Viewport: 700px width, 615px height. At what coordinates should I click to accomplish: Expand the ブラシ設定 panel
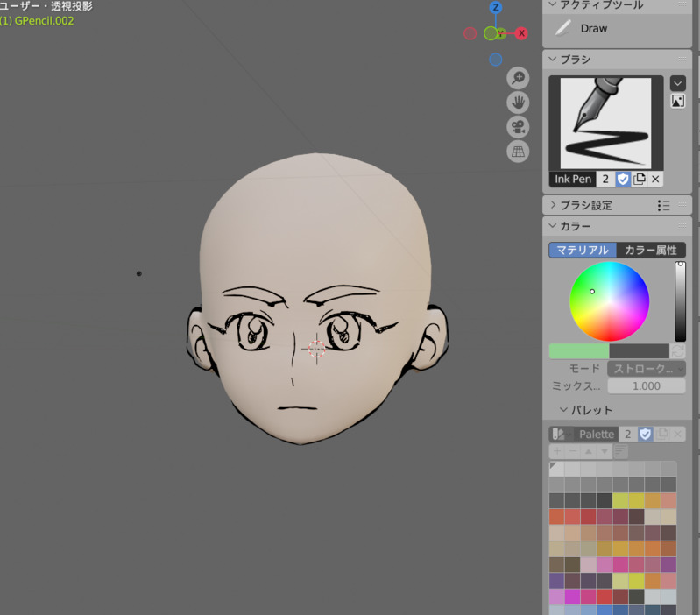(553, 205)
